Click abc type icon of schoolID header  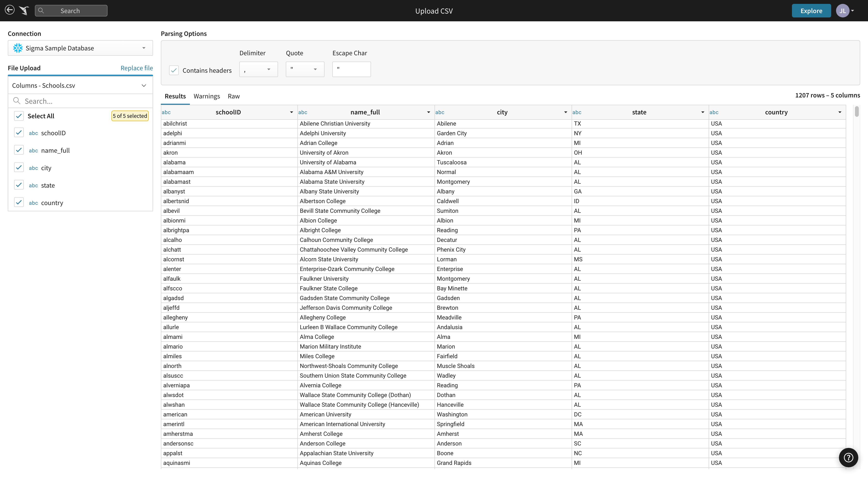pyautogui.click(x=166, y=112)
